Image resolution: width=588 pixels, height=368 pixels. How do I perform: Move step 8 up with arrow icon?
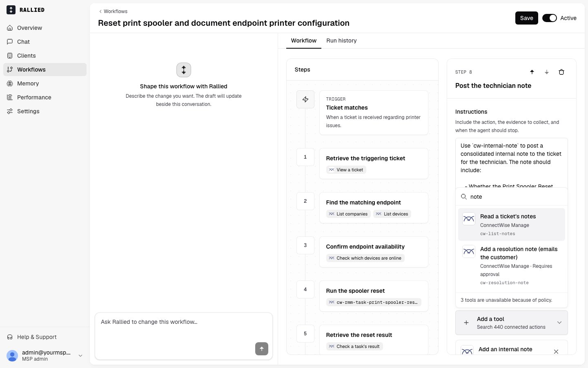[x=532, y=72]
